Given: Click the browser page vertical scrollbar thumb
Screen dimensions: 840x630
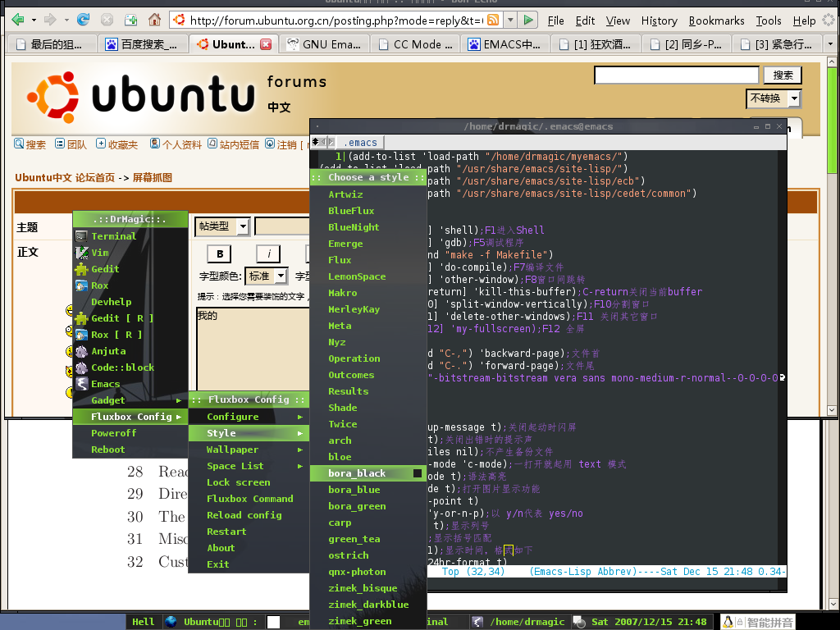Looking at the screenshot, I should 832,120.
